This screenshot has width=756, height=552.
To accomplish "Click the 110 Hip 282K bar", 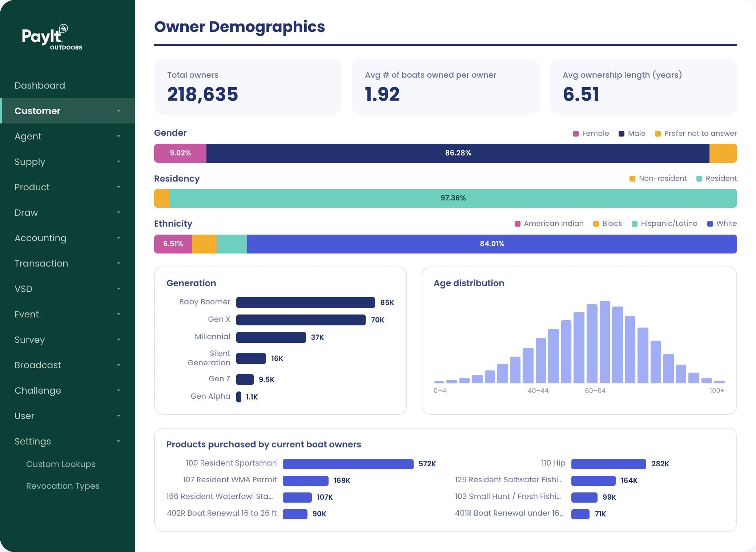I will [x=609, y=464].
